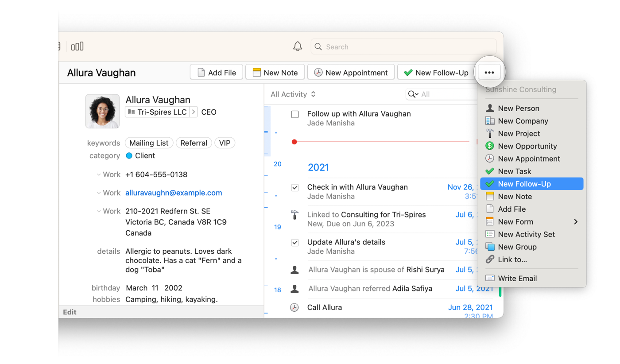Viewport: 620px width, 364px height.
Task: Click the ellipsis more actions button
Action: pos(489,72)
